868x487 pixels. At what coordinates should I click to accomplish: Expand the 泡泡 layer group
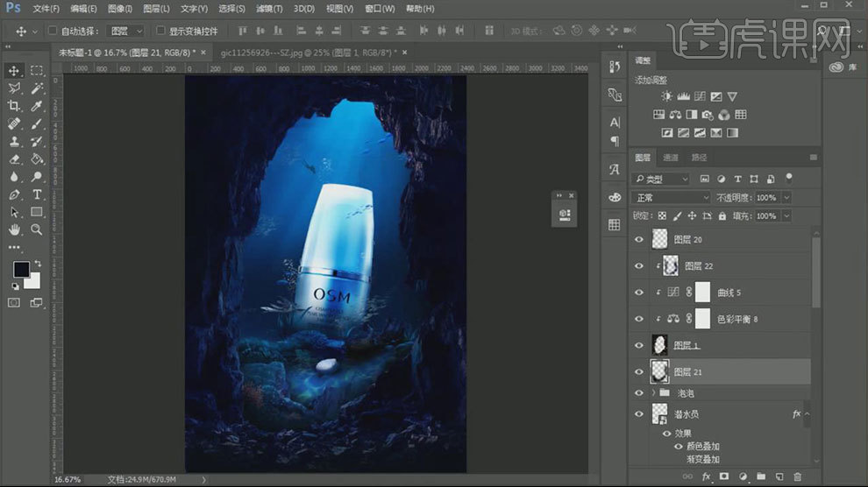tap(652, 393)
